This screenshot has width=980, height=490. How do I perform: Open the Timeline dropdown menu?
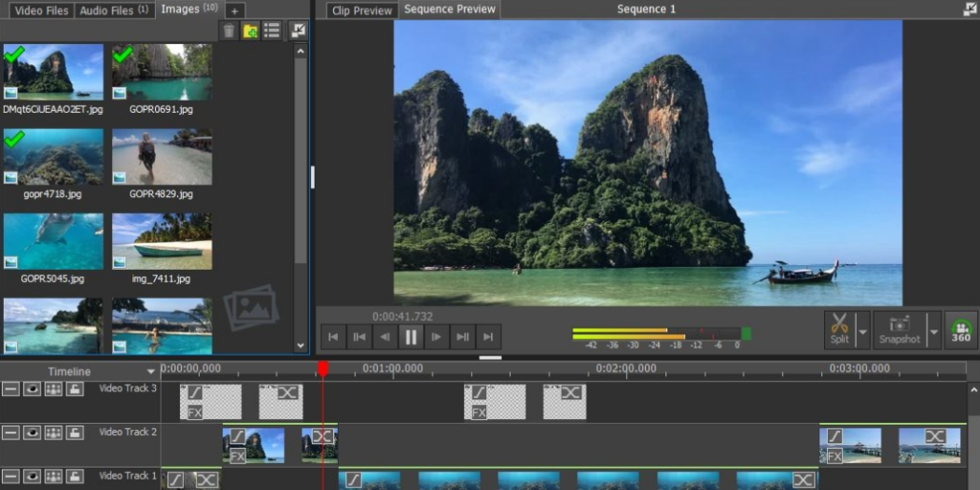[150, 371]
